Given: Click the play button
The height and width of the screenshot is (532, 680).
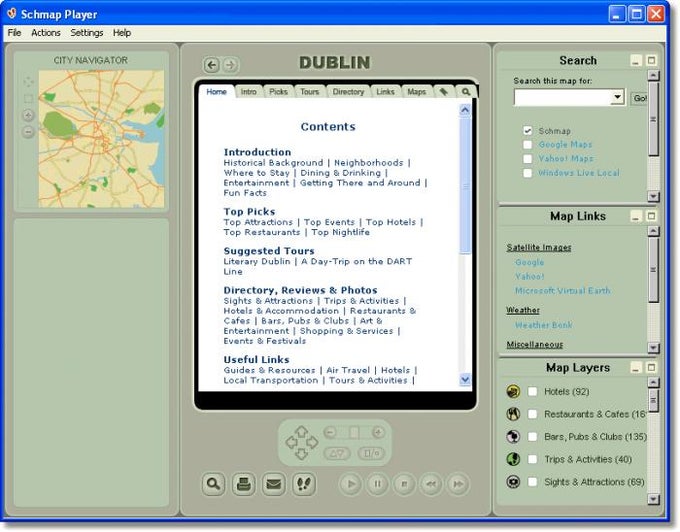Looking at the screenshot, I should click(351, 483).
